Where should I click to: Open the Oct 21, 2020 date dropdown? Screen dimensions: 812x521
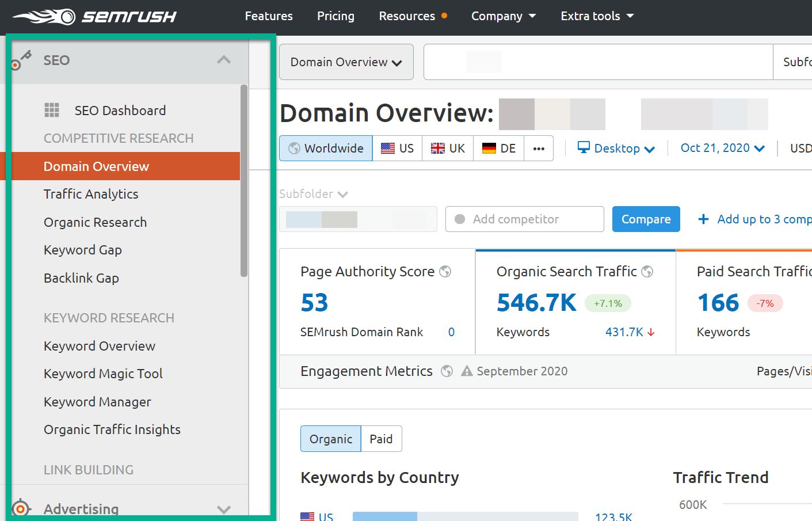(x=723, y=148)
